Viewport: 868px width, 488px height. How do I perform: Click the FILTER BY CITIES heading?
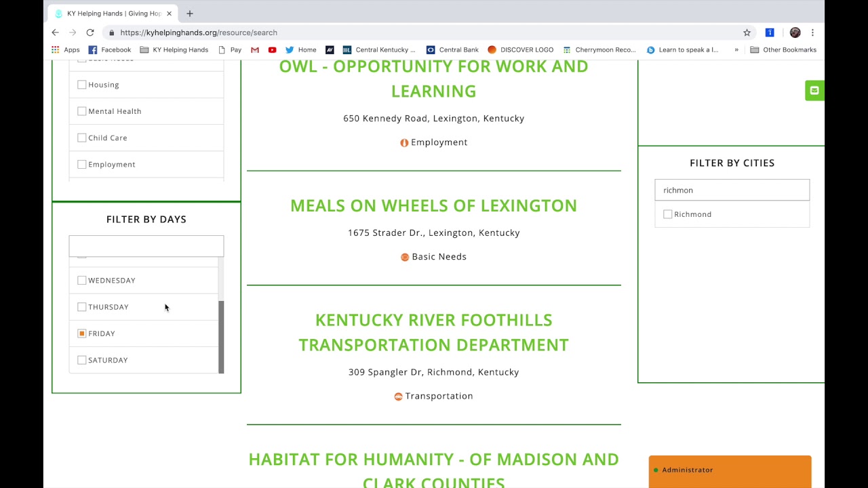coord(732,163)
